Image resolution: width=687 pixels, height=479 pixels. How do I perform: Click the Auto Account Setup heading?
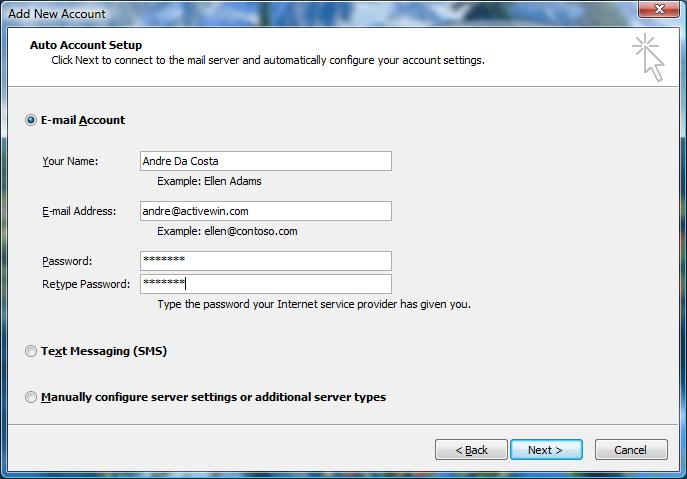tap(86, 45)
